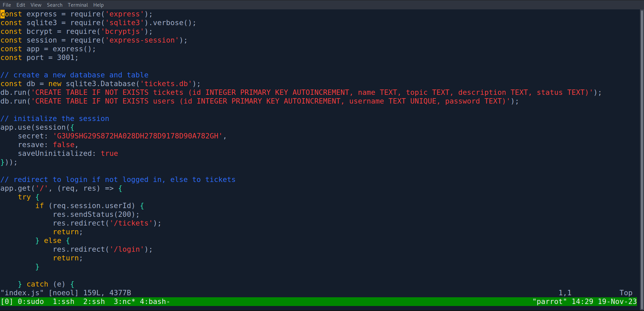
Task: Open the Search menu
Action: 55,5
